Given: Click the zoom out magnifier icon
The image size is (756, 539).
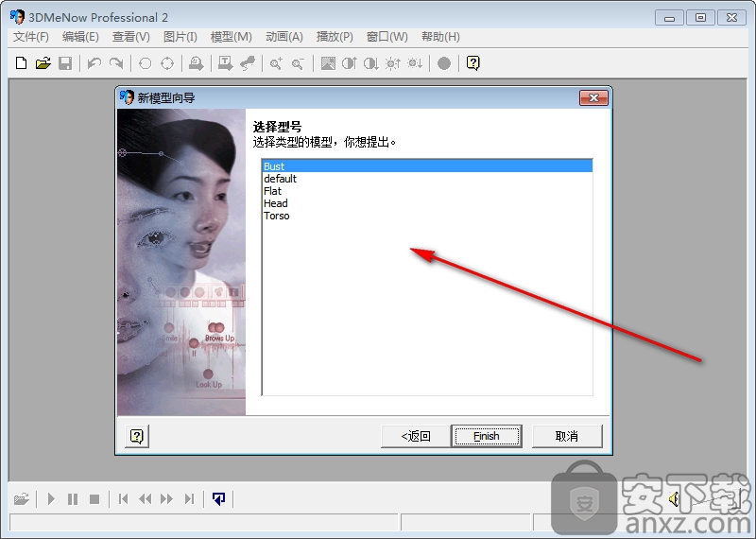Looking at the screenshot, I should tap(298, 63).
